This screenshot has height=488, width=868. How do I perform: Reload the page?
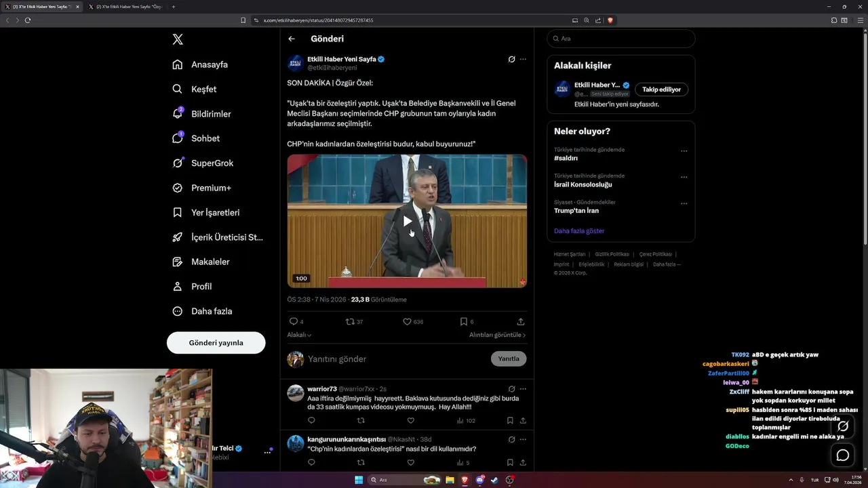click(x=28, y=20)
